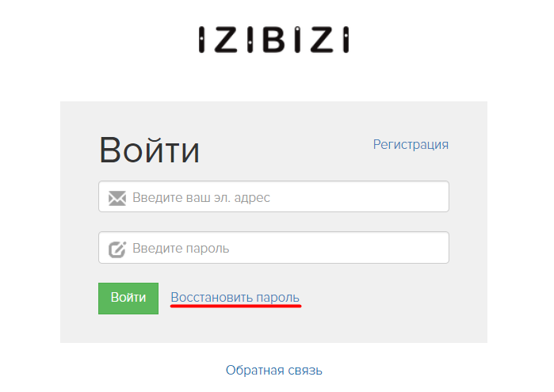Viewport: 554px width, 392px height.
Task: Click the red underline beneath password recovery link
Action: 235,306
